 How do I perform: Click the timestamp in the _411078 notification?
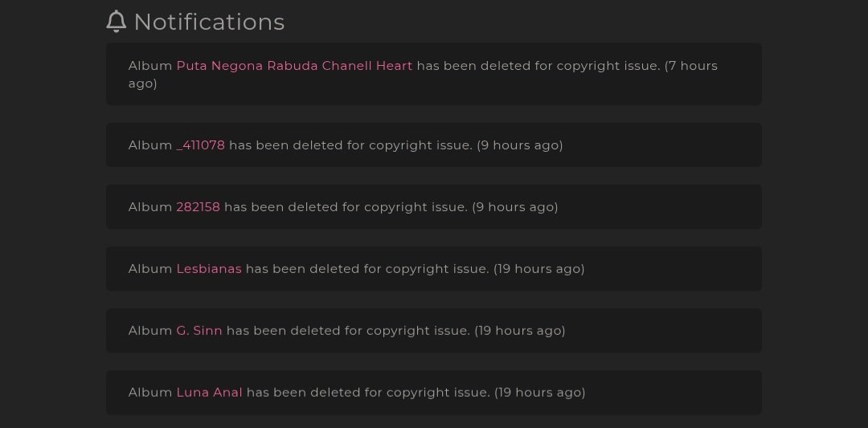[x=520, y=145]
